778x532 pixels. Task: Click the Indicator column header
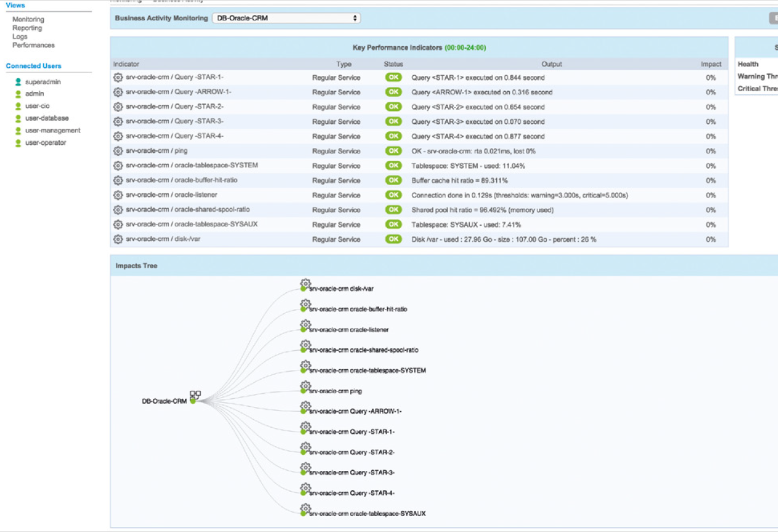[x=126, y=64]
